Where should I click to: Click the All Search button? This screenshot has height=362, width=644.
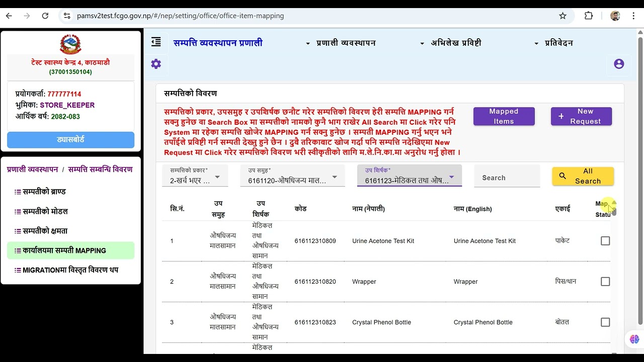[x=583, y=176]
